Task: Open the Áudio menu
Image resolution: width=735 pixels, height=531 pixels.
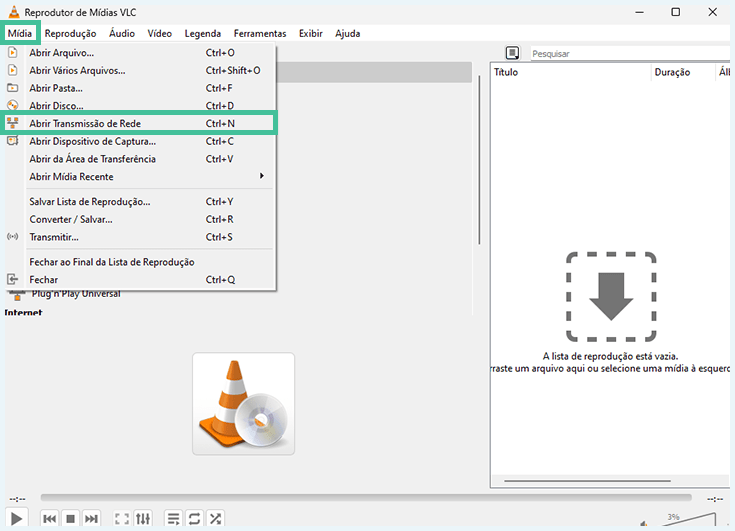Action: coord(122,33)
